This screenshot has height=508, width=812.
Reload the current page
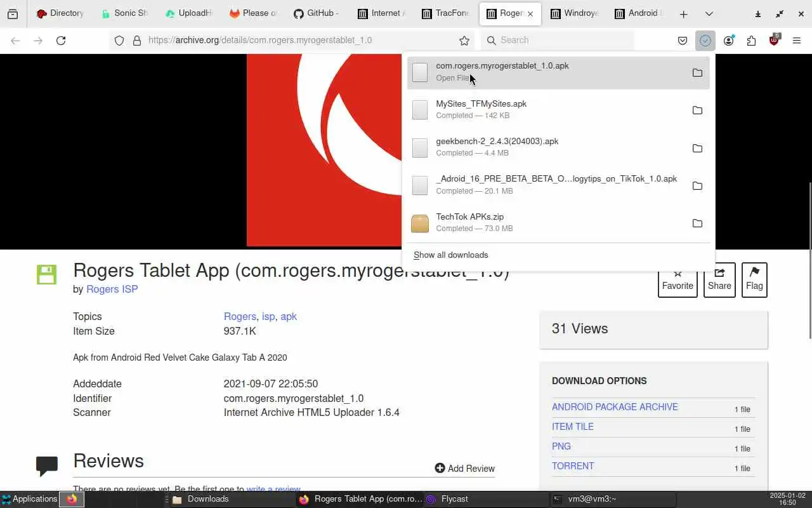61,40
